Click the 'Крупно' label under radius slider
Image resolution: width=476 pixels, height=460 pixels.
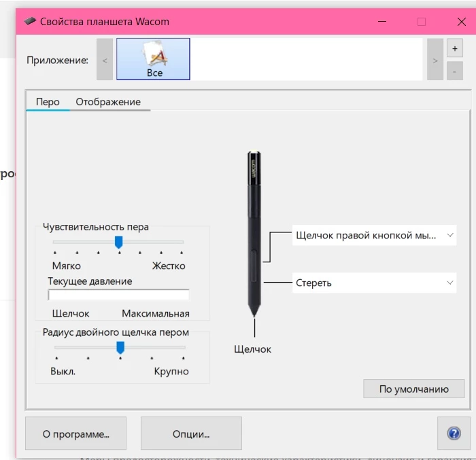tap(171, 371)
